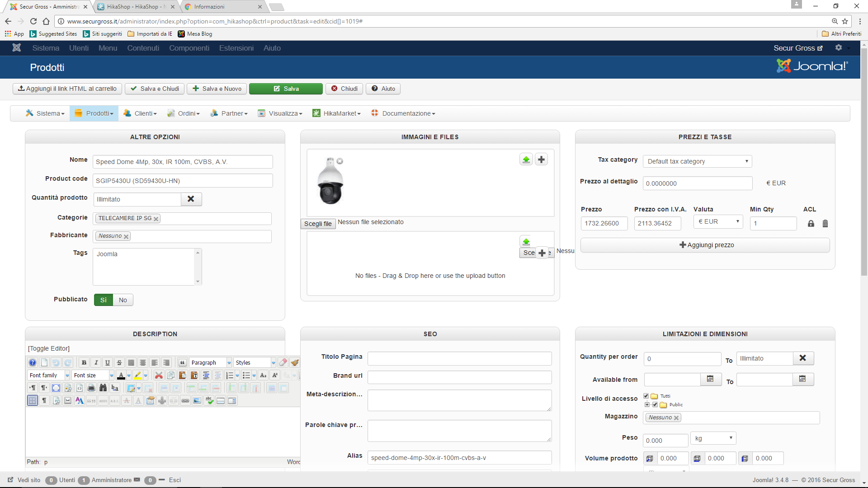Open the Valuta EUR currency dropdown
The image size is (868, 488).
pyautogui.click(x=718, y=221)
